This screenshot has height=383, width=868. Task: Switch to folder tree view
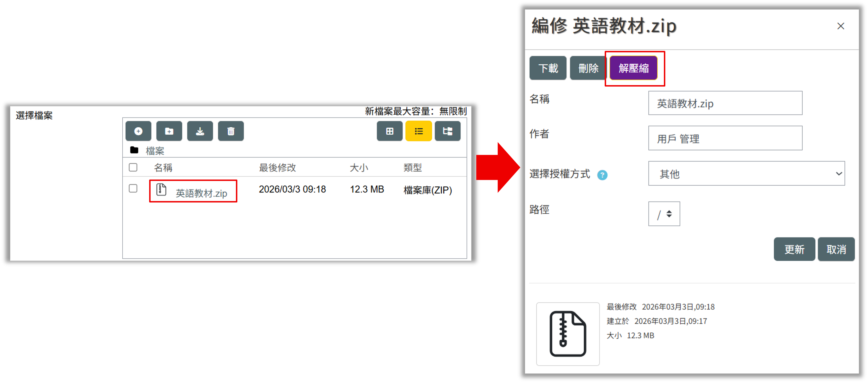click(447, 131)
